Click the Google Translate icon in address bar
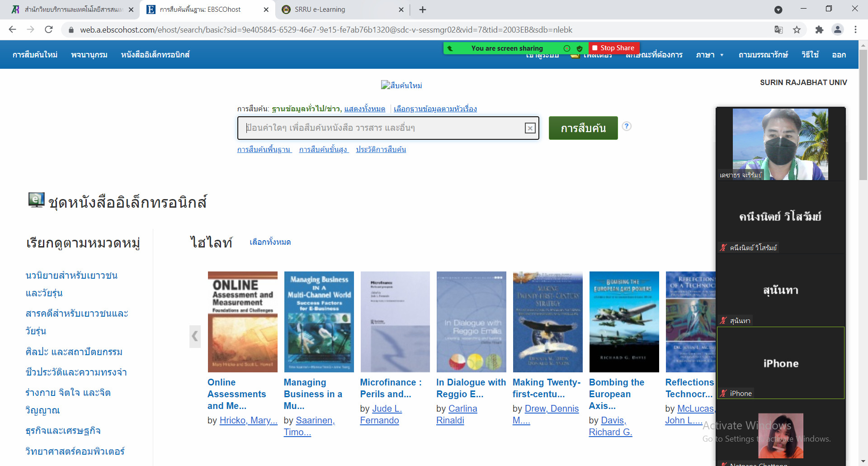This screenshot has width=868, height=466. tap(778, 30)
